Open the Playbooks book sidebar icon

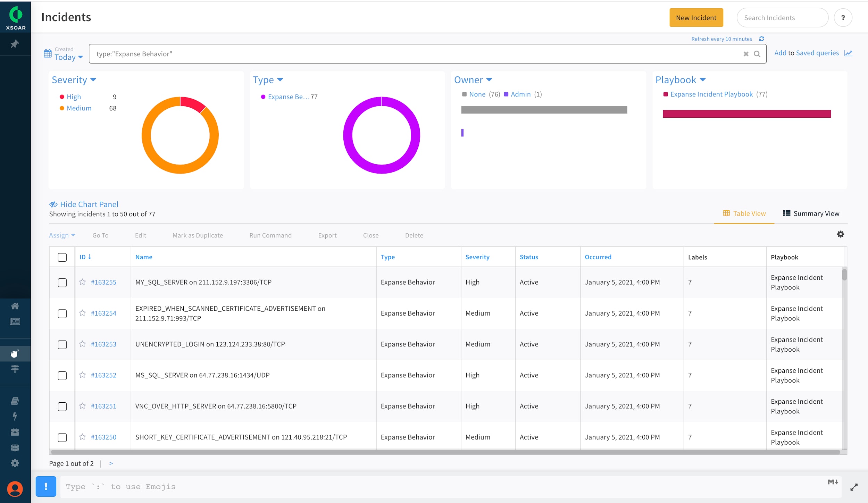15,401
